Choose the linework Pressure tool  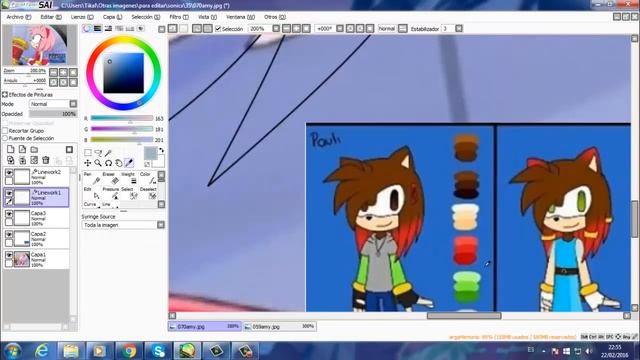[110, 194]
